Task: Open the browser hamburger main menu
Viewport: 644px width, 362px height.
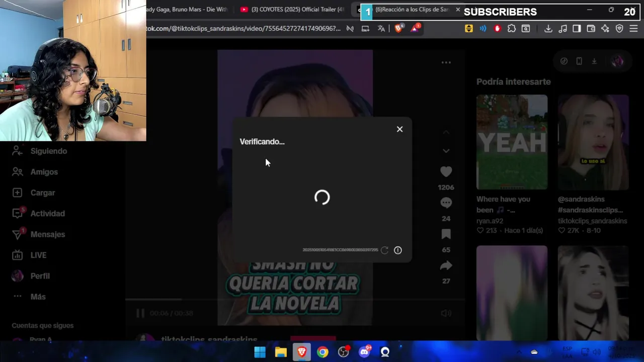Action: click(633, 29)
